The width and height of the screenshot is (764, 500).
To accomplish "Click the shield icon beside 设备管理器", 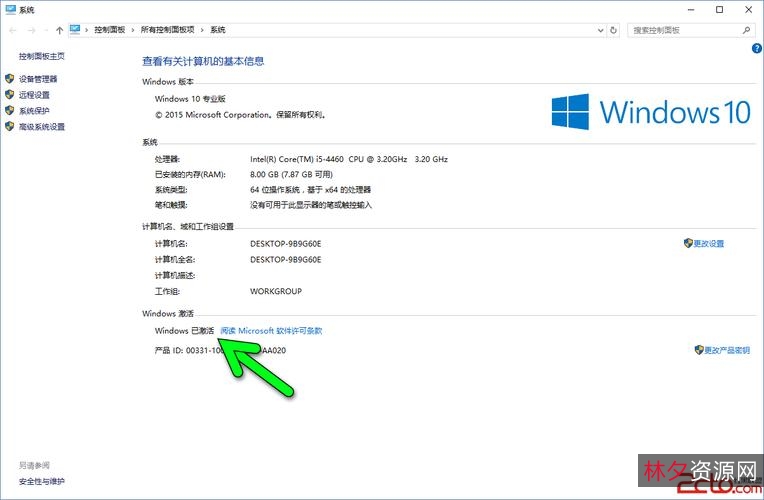I will tap(9, 78).
